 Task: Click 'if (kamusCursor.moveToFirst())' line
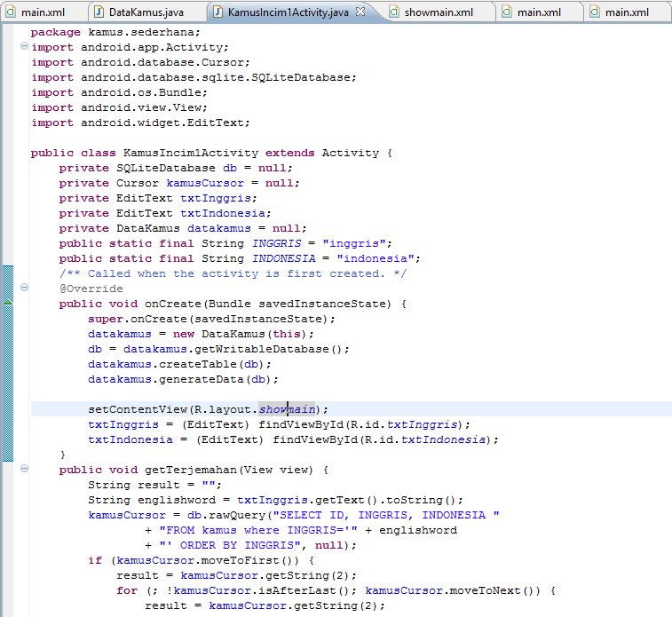201,560
